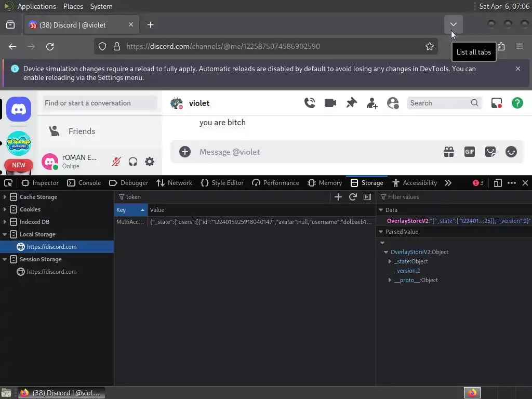
Task: Collapse the OverlayStoreV2:Object node
Action: point(386,252)
